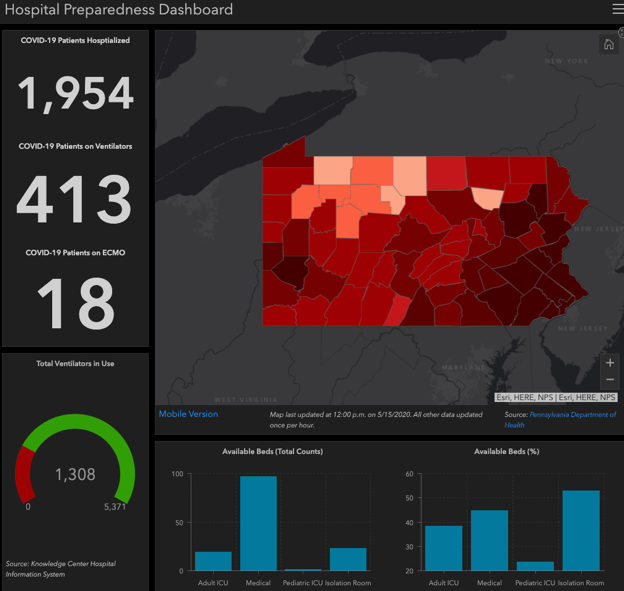Select the 413 ventilator patients figure
This screenshot has width=624, height=591.
point(75,200)
